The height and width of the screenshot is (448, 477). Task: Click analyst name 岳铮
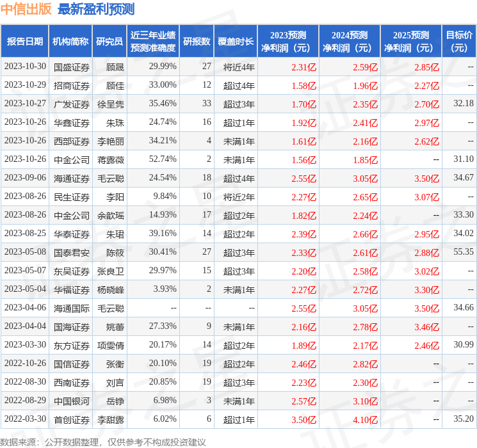(x=115, y=401)
